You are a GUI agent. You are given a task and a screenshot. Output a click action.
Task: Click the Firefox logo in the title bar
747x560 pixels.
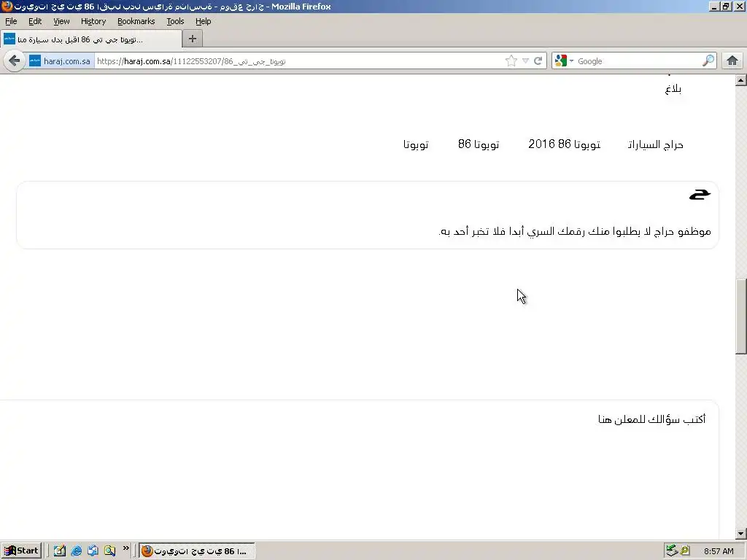[x=7, y=6]
